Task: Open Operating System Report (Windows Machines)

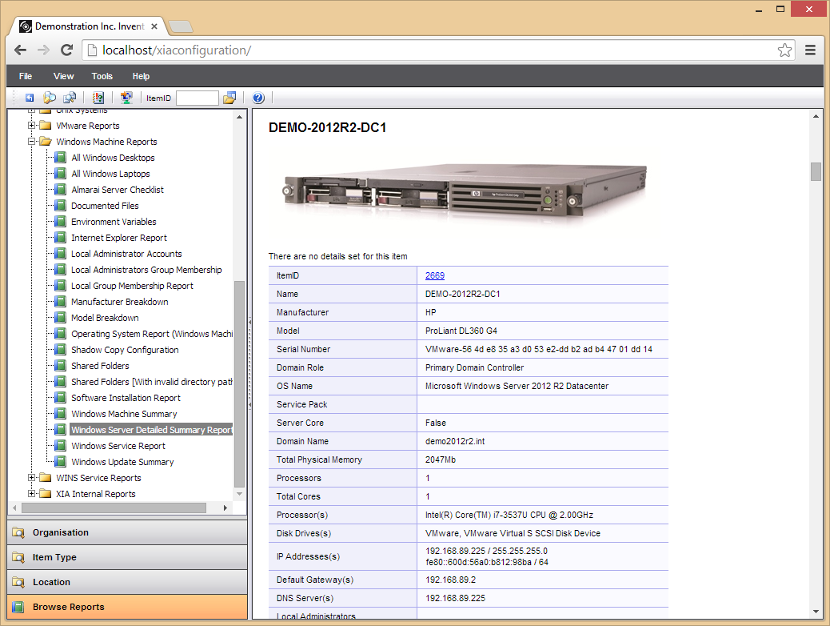Action: click(152, 333)
